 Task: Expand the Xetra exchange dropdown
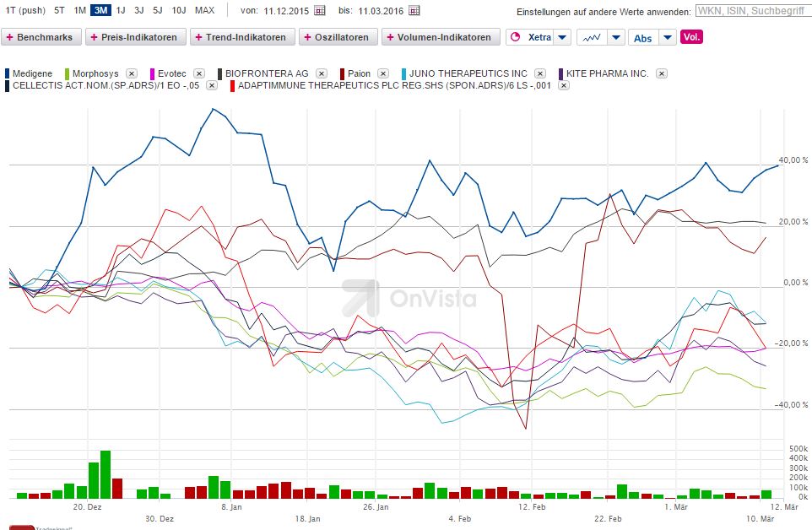pos(562,37)
